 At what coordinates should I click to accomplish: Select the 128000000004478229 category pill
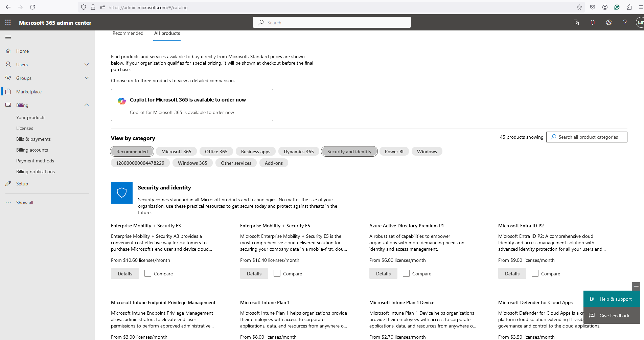point(140,163)
